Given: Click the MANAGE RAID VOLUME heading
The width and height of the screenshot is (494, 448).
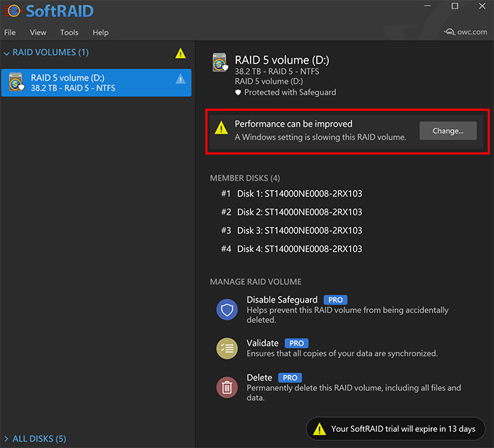Looking at the screenshot, I should (255, 281).
